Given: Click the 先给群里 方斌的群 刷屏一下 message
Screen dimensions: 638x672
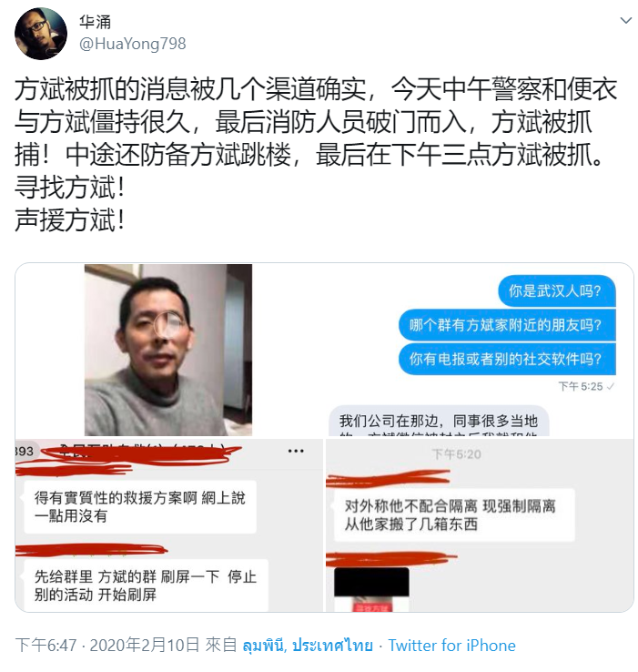Looking at the screenshot, I should tap(146, 585).
